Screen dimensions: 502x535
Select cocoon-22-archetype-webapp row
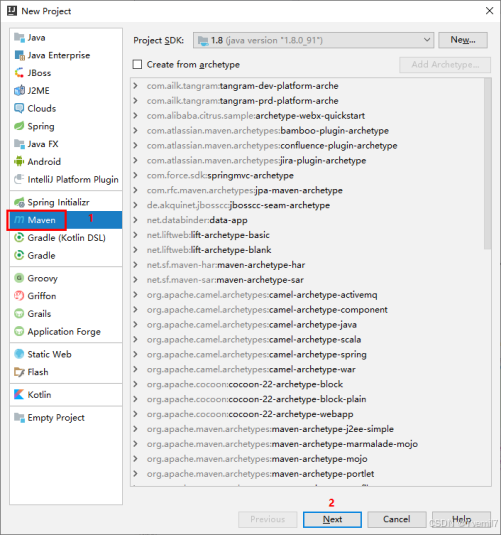310,414
